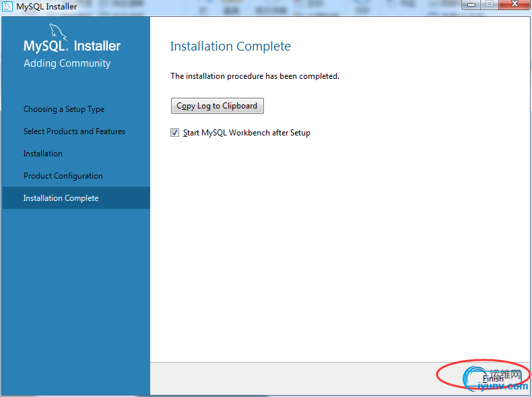Click the MySQL Installer title bar icon
This screenshot has width=532, height=397.
point(7,6)
